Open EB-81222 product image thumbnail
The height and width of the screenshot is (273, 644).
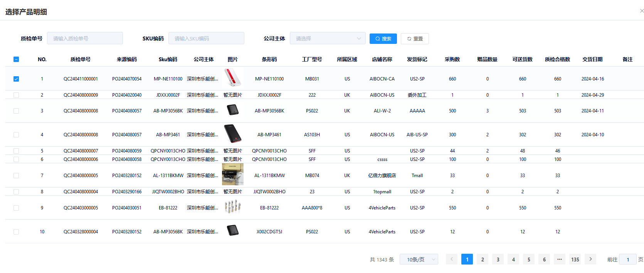click(233, 207)
